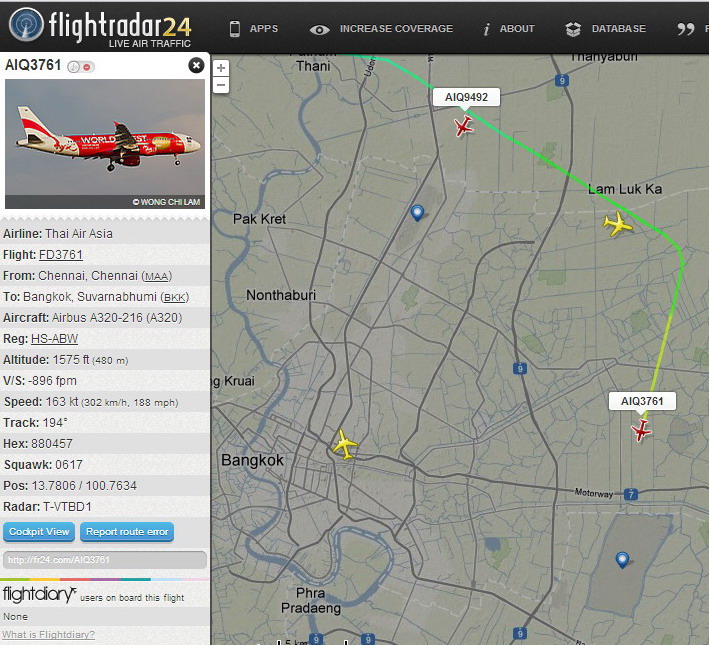This screenshot has height=645, width=709.
Task: Select the red AIQ3761 aircraft icon
Action: pos(641,430)
